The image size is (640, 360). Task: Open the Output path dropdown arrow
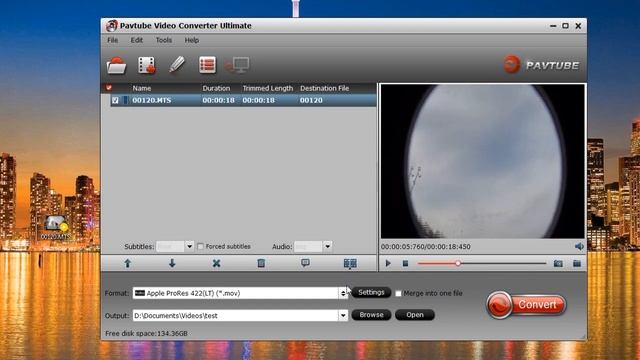343,316
